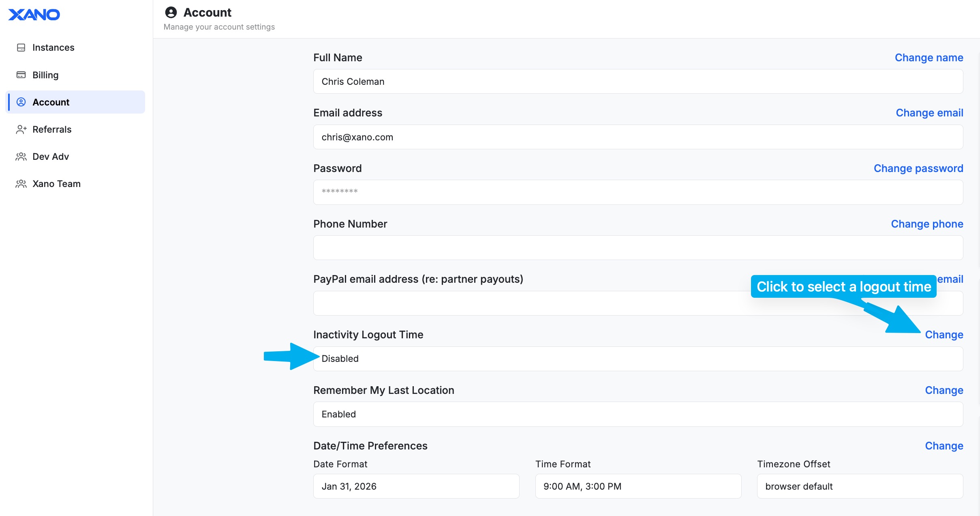Click the Change phone link
This screenshot has height=516, width=980.
(x=927, y=224)
